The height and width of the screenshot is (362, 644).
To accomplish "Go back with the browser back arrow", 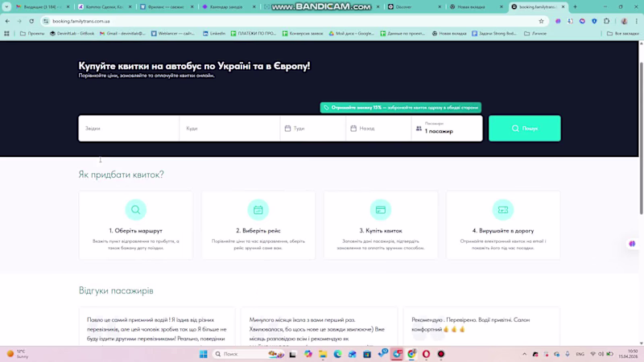I will (7, 21).
